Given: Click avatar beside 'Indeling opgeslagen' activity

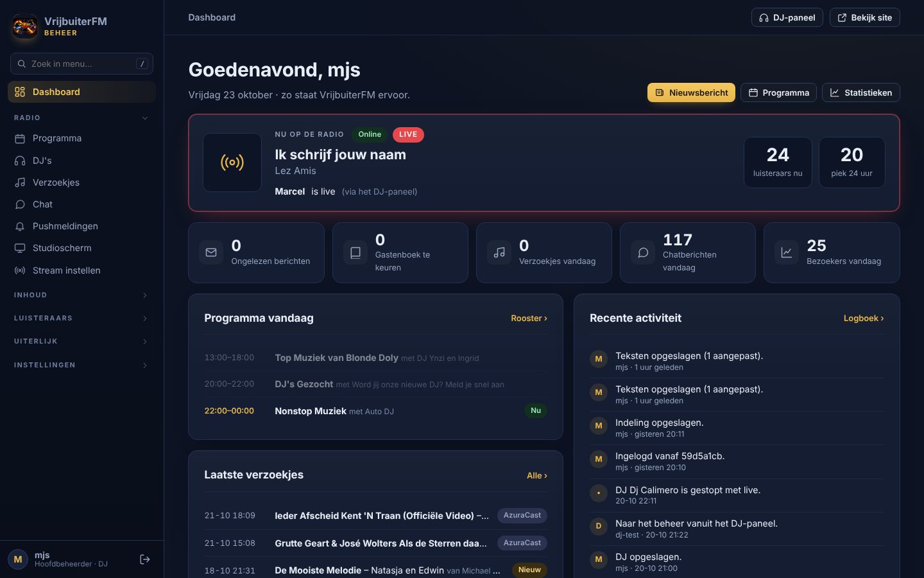Looking at the screenshot, I should point(599,426).
